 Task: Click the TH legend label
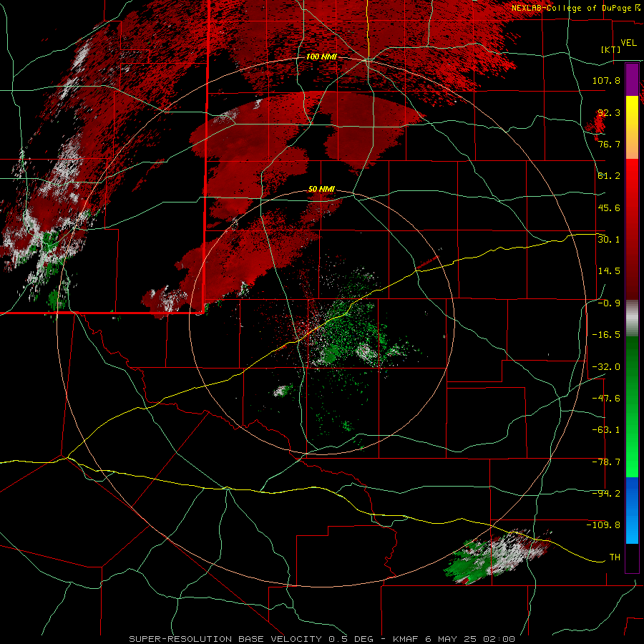click(615, 557)
